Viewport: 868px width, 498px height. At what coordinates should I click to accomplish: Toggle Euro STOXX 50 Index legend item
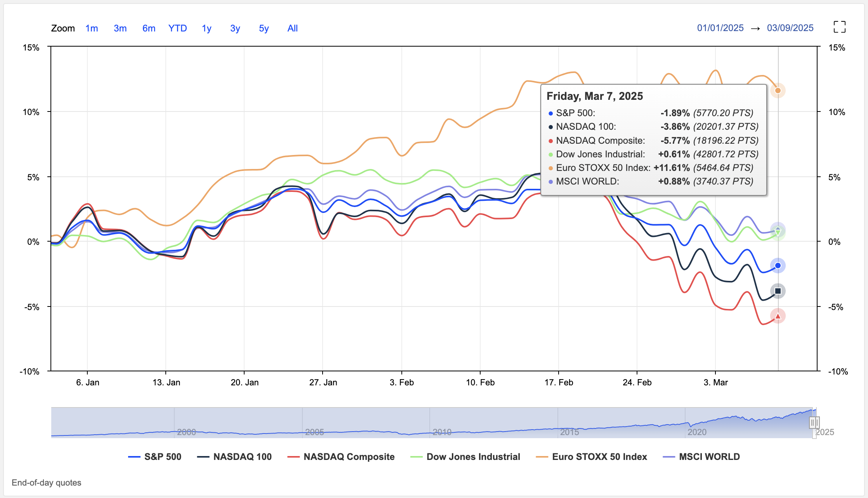pos(599,457)
